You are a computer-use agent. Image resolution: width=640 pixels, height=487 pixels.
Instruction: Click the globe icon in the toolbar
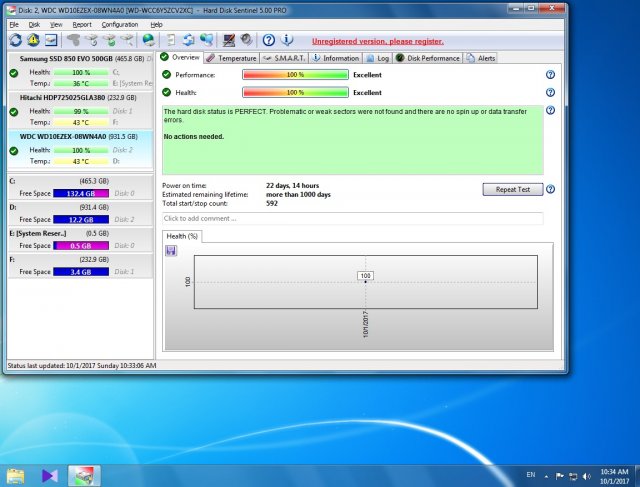click(149, 41)
